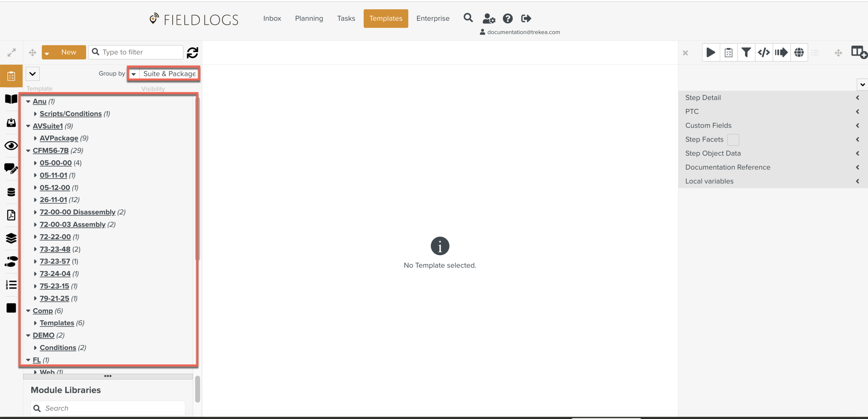Open the code view icon
This screenshot has width=868, height=419.
763,52
